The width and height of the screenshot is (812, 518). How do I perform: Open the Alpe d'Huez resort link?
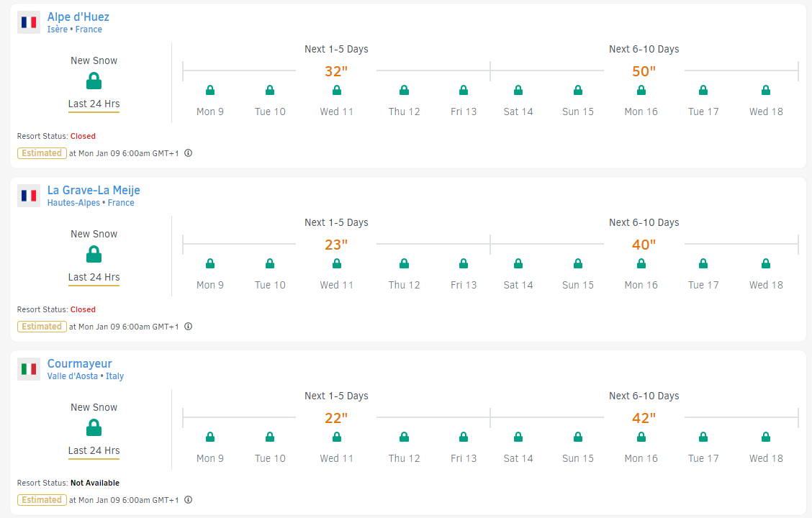click(x=78, y=17)
